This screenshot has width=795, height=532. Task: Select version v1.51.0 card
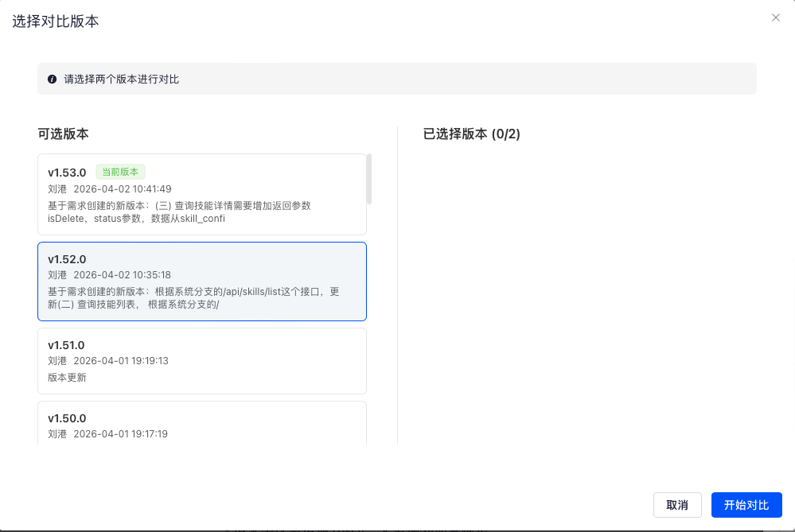coord(202,361)
